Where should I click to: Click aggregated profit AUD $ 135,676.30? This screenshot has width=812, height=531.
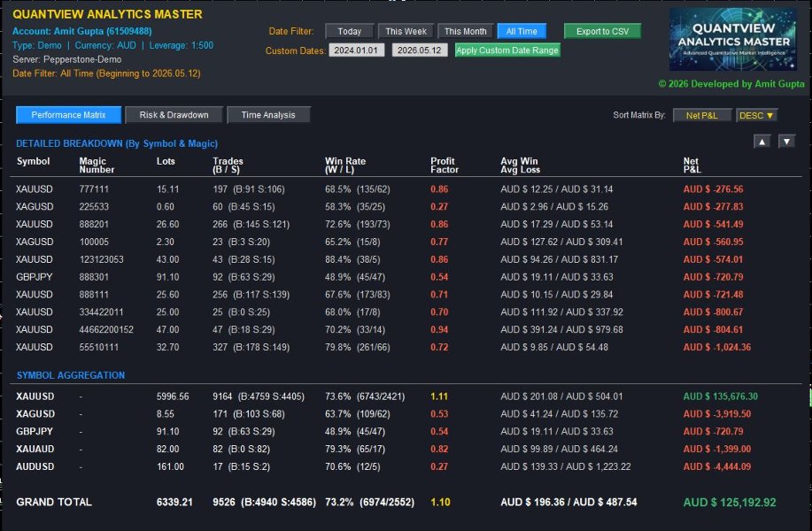tap(720, 397)
